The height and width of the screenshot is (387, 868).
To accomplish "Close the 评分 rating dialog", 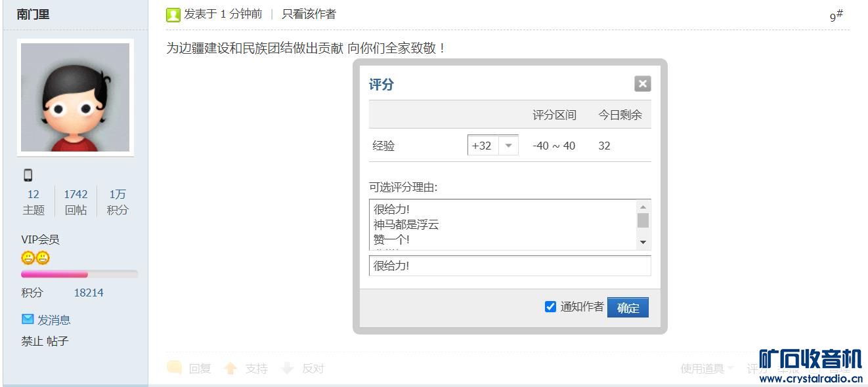I will coord(642,83).
